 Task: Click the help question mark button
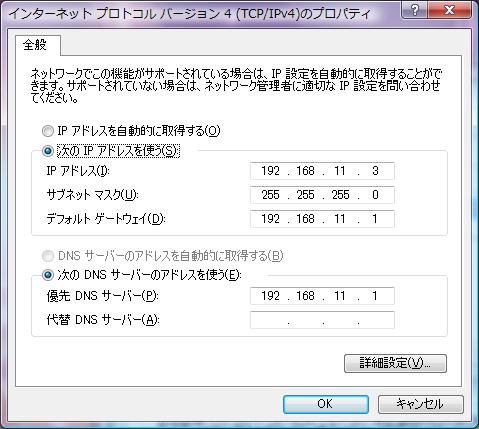pos(415,10)
